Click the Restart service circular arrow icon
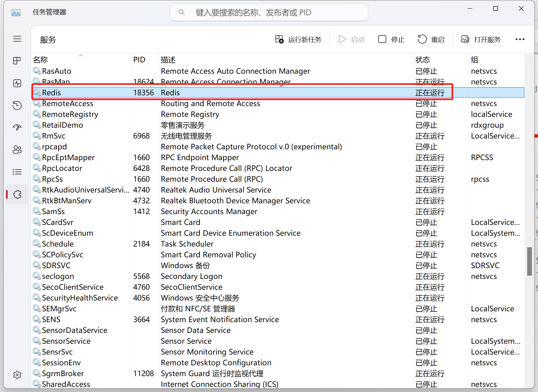The image size is (538, 392). 422,39
